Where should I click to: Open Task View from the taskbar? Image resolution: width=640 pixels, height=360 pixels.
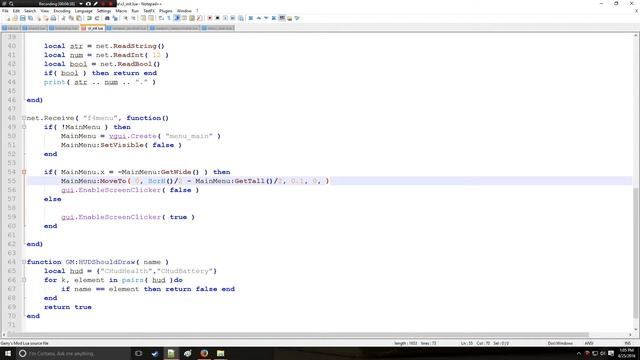138,353
